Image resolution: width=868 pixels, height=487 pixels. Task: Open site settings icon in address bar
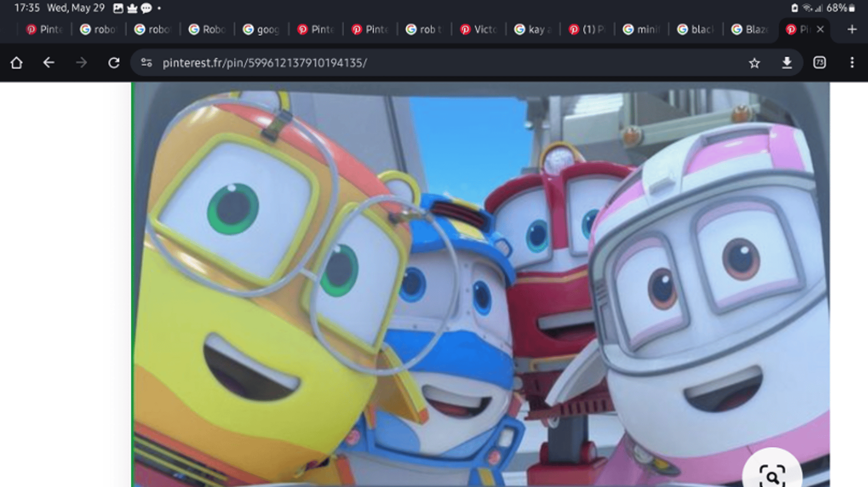click(x=147, y=63)
